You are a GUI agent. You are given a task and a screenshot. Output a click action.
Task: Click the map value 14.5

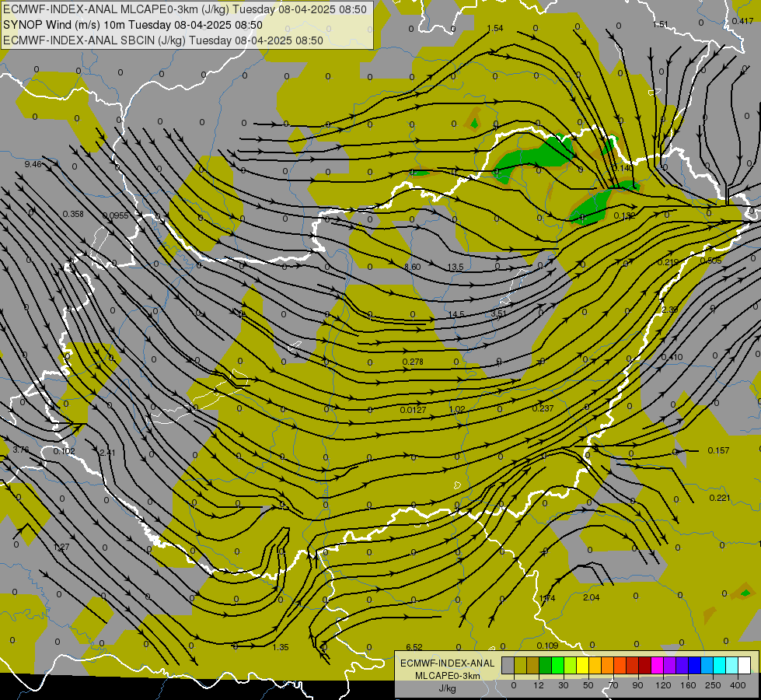[x=456, y=314]
